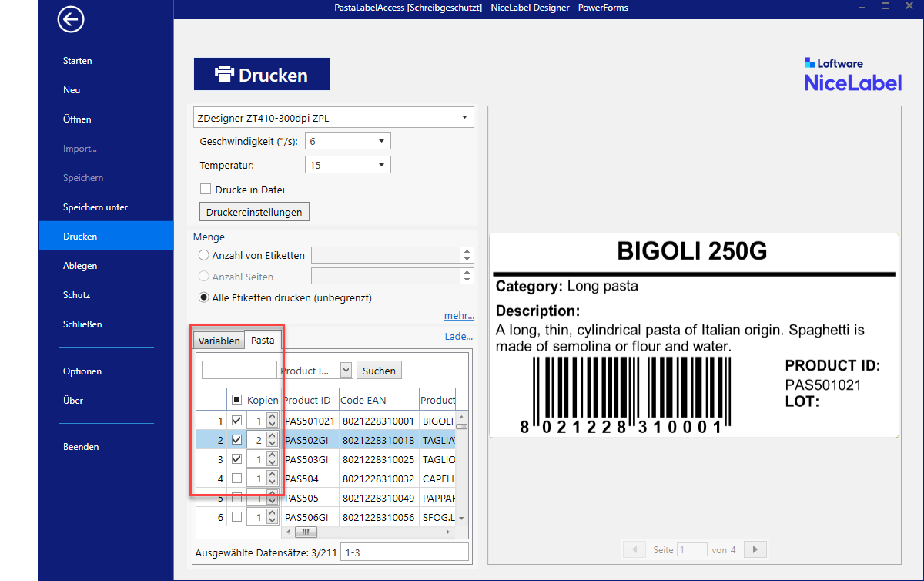This screenshot has height=581, width=924.
Task: Uncheck the checkbox for row 1 PAS501021
Action: click(236, 421)
